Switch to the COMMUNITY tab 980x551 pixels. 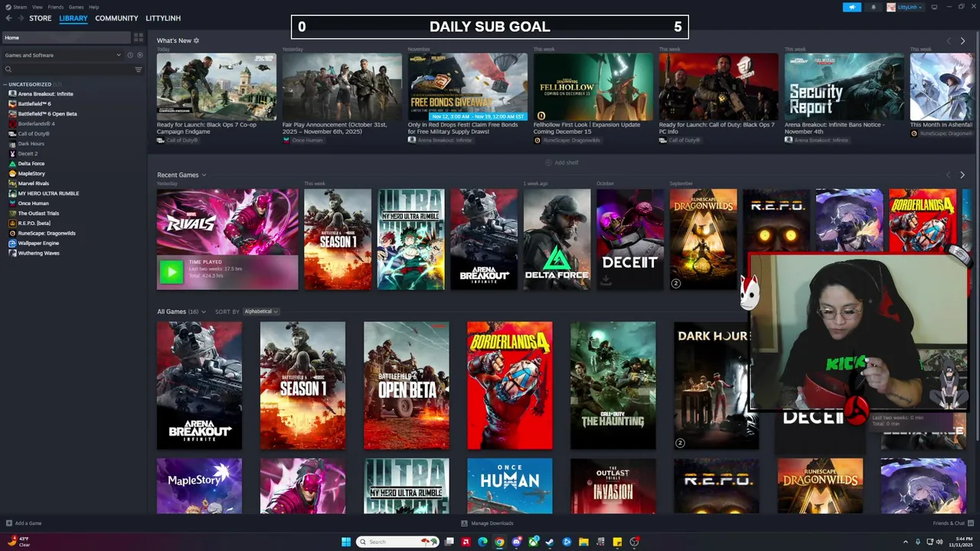(x=116, y=18)
